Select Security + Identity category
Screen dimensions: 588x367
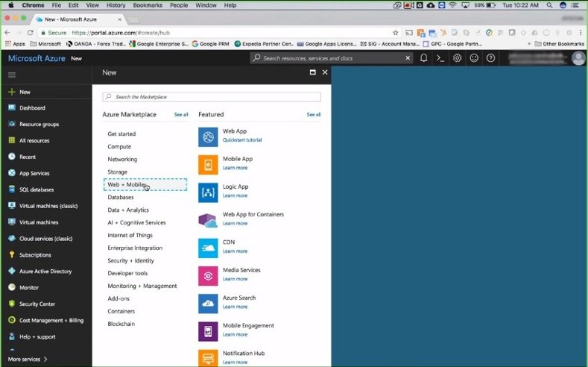coord(131,260)
